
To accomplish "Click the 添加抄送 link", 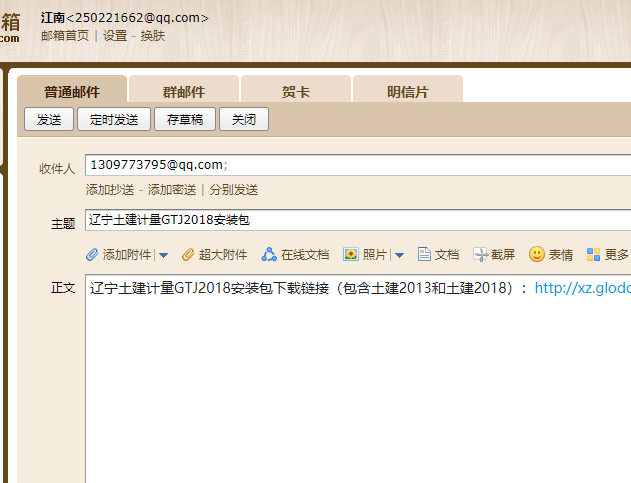I will (110, 190).
